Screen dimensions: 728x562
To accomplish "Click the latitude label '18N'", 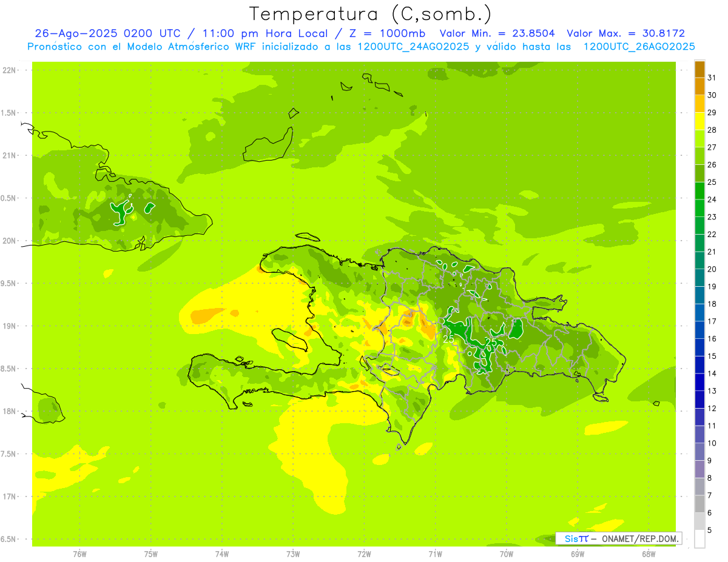I will point(10,411).
